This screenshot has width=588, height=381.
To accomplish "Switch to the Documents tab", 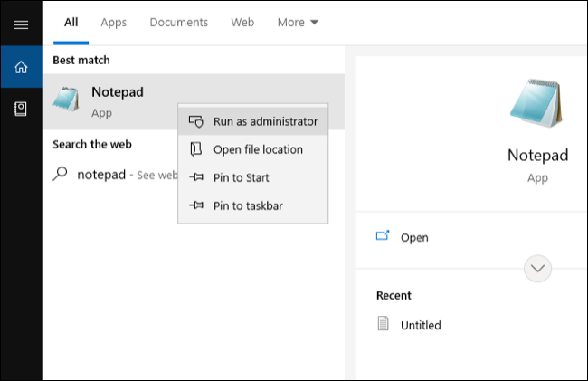I will pos(178,23).
